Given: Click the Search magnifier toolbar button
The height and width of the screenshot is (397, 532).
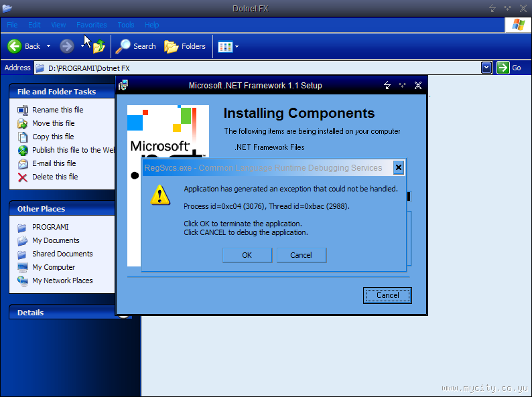Looking at the screenshot, I should [x=135, y=46].
